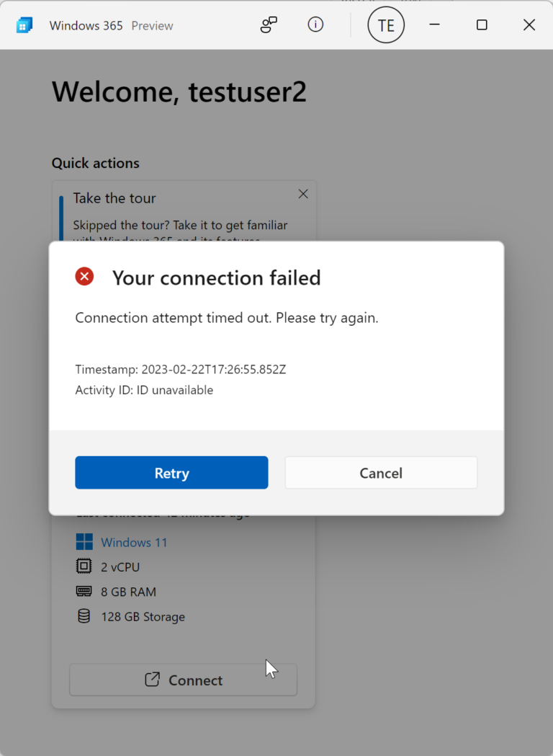Click the red error icon in the dialog
The height and width of the screenshot is (756, 553).
tap(84, 276)
